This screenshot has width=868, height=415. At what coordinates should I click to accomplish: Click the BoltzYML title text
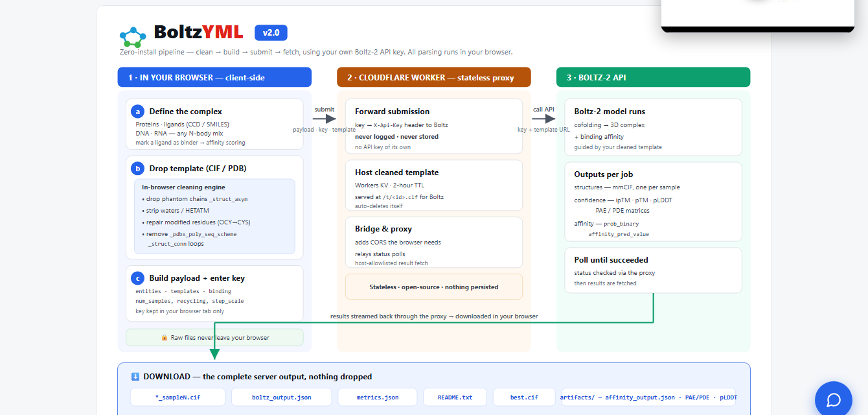pos(199,32)
